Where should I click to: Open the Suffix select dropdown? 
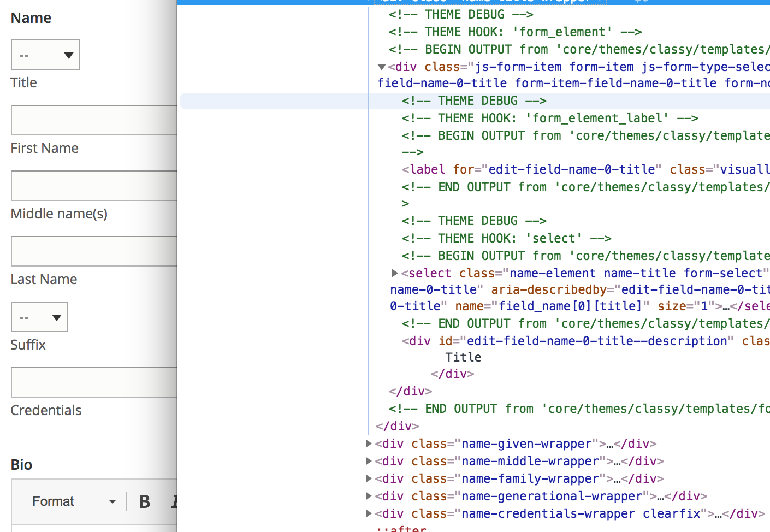[x=39, y=317]
